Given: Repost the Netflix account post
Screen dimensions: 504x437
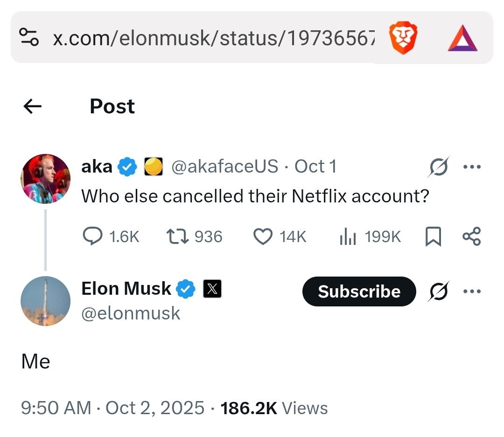Looking at the screenshot, I should coord(177,236).
